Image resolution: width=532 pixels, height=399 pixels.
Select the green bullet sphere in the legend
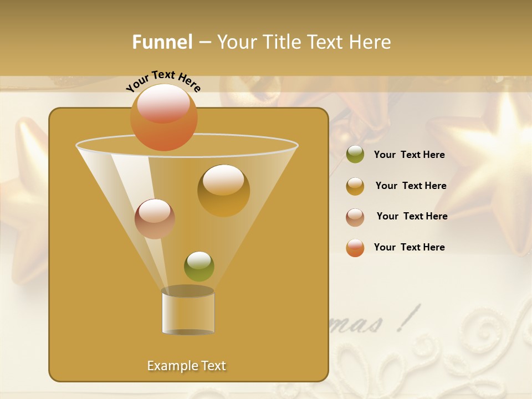click(x=355, y=154)
